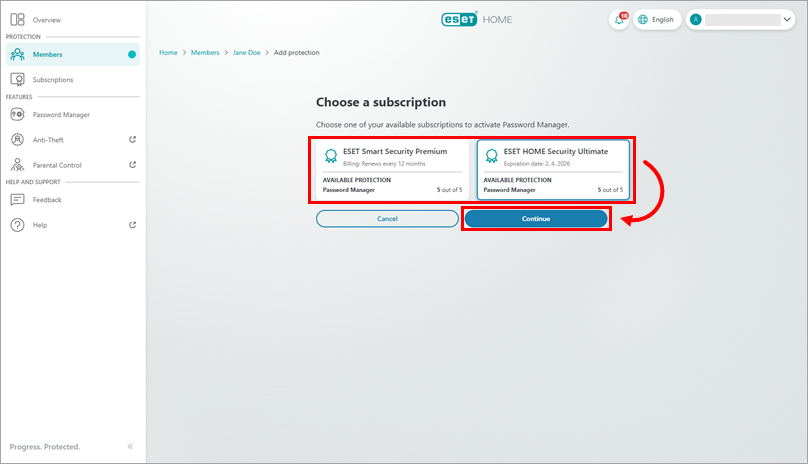Image resolution: width=808 pixels, height=464 pixels.
Task: Select ESET Smart Security Premium subscription card
Action: click(x=392, y=170)
